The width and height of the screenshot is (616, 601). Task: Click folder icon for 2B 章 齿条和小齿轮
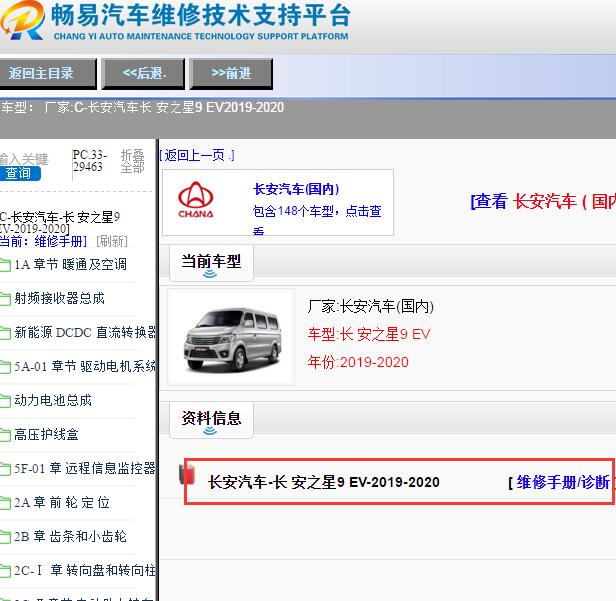click(x=5, y=537)
